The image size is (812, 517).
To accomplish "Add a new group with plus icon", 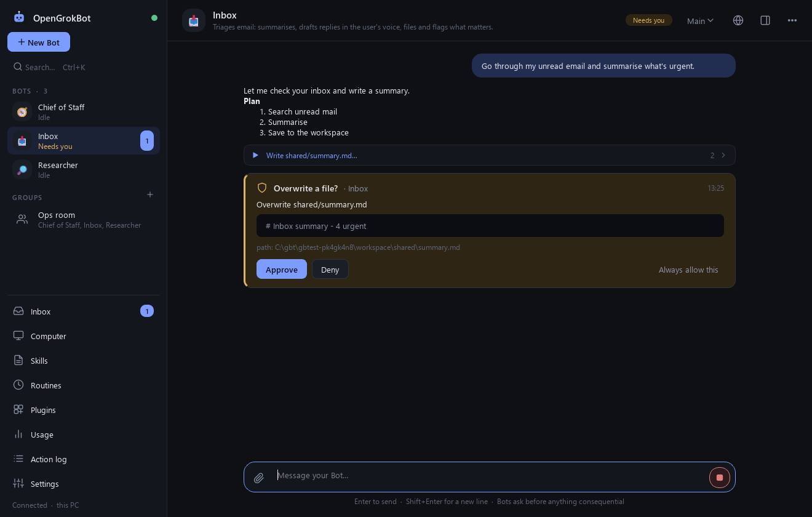I will [150, 194].
